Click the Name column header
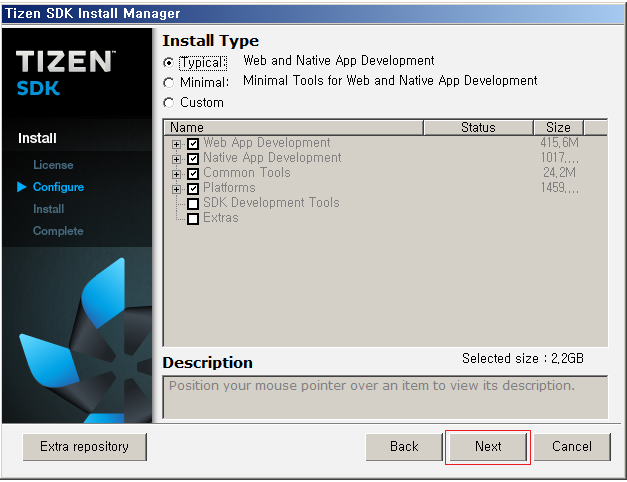 [x=294, y=128]
